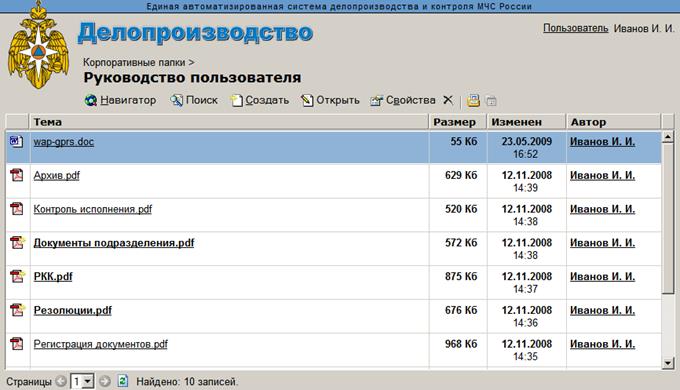680x390 pixels.
Task: Open the Резолюции.pdf link
Action: coord(73,311)
